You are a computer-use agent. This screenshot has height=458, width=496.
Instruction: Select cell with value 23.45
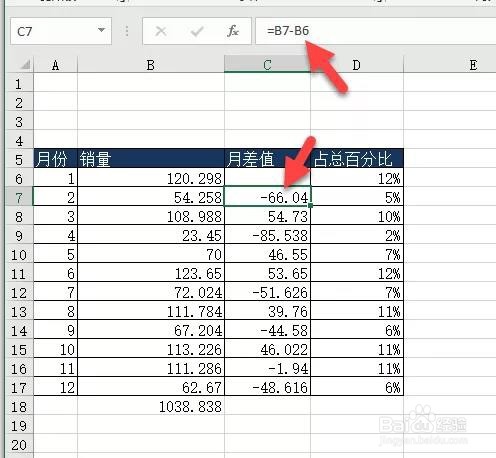[151, 235]
